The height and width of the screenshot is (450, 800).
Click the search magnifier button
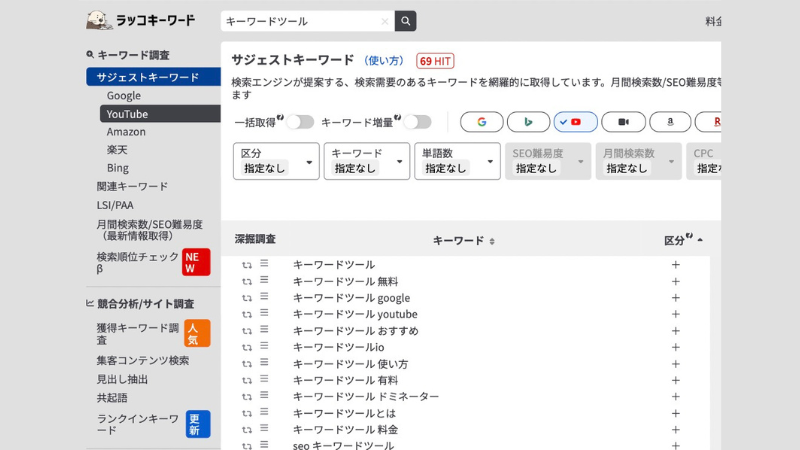click(x=405, y=21)
